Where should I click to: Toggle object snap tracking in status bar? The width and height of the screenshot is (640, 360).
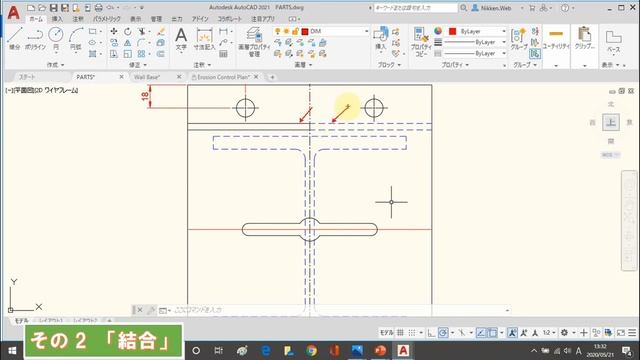click(481, 333)
